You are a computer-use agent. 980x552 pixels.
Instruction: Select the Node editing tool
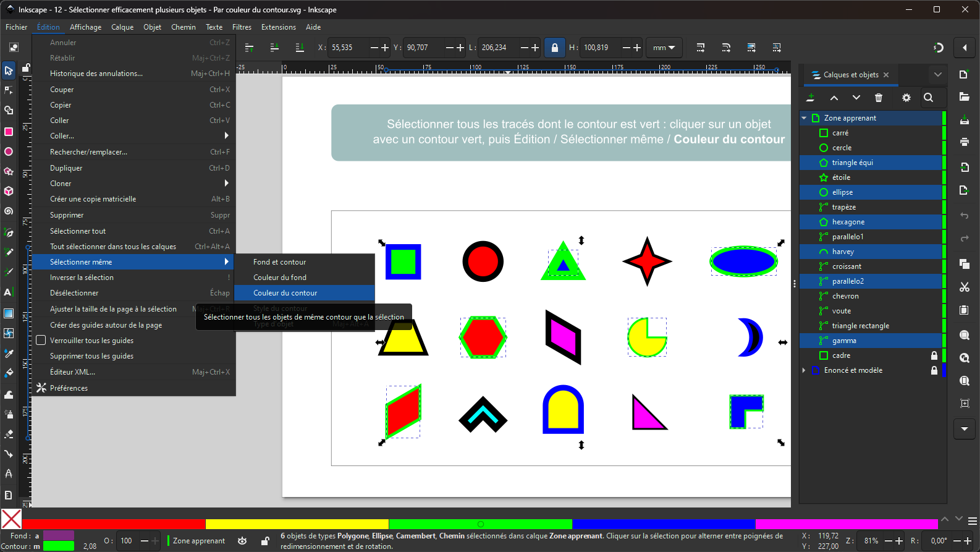pos(9,90)
